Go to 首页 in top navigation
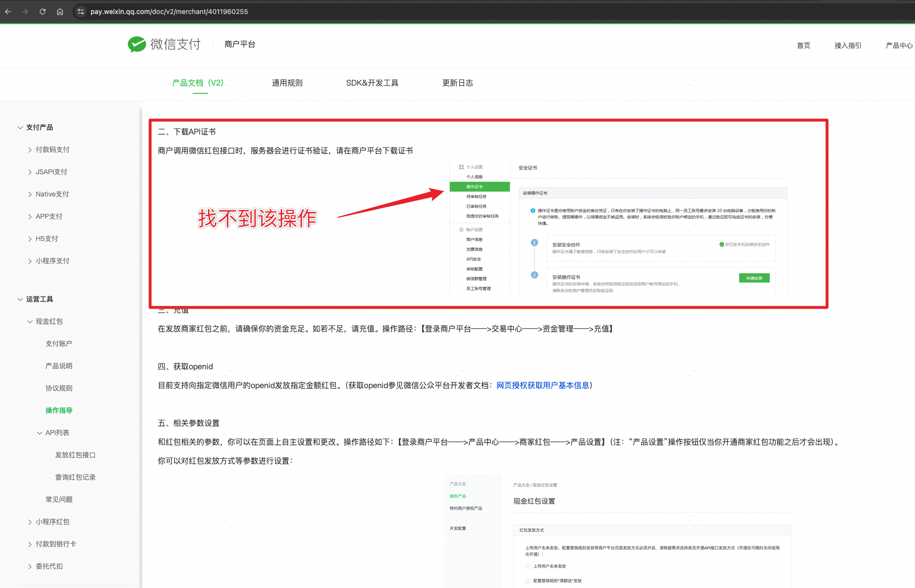 coord(804,45)
